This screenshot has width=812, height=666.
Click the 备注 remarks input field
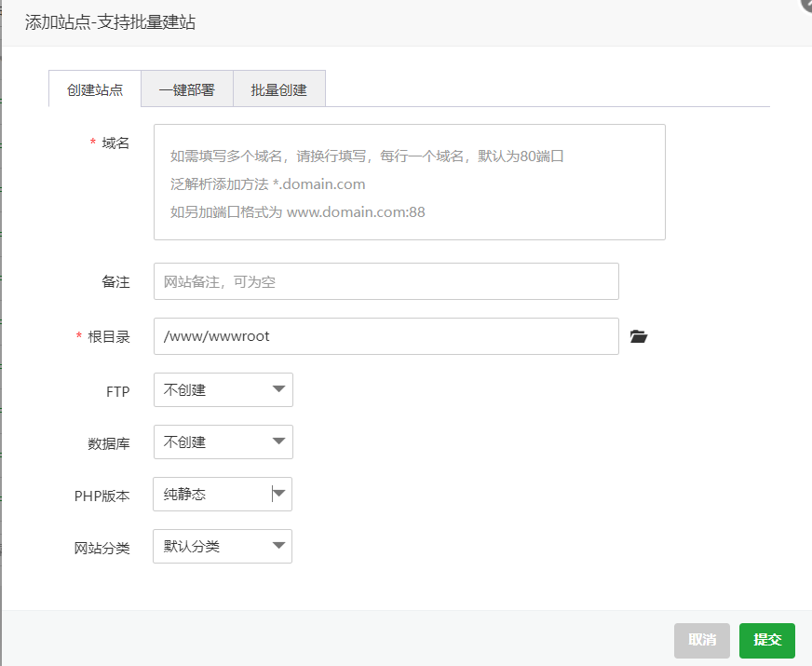point(386,280)
